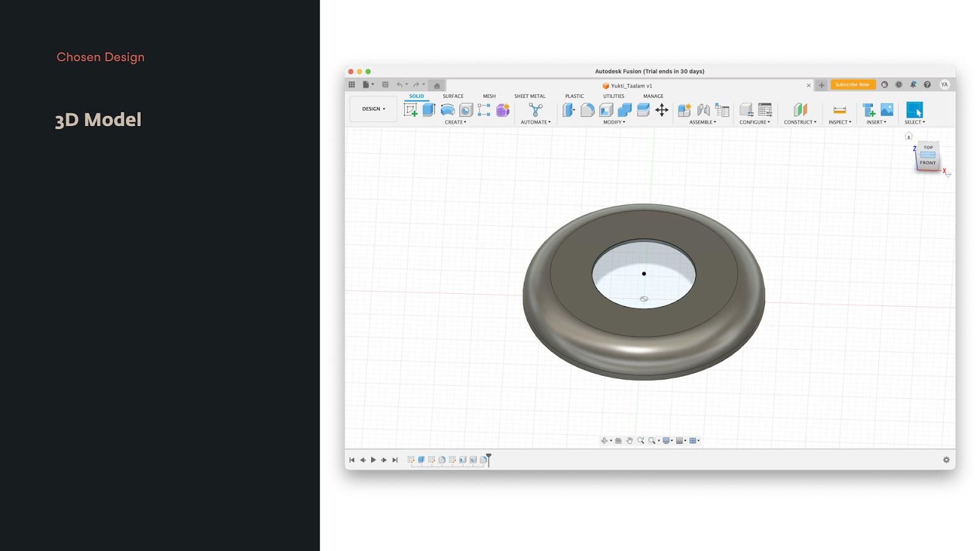Viewport: 980px width, 551px height.
Task: Open the YA user profile menu
Action: [944, 84]
